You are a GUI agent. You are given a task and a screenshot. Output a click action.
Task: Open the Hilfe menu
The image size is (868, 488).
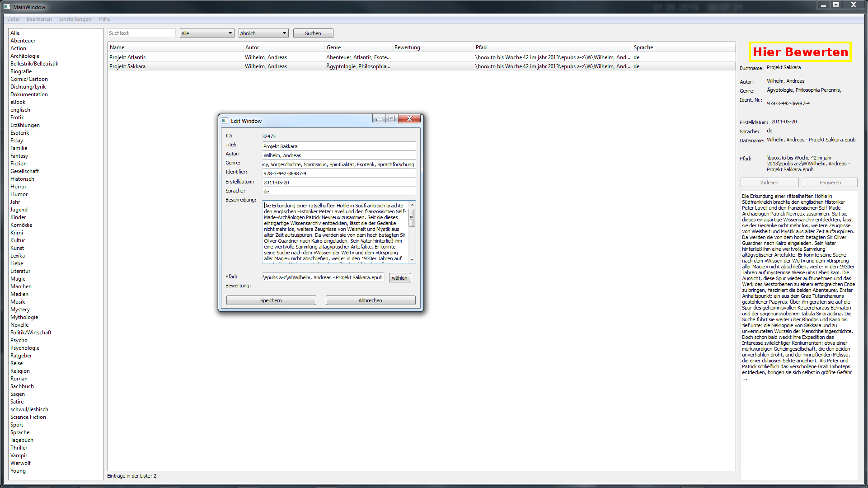tap(104, 19)
